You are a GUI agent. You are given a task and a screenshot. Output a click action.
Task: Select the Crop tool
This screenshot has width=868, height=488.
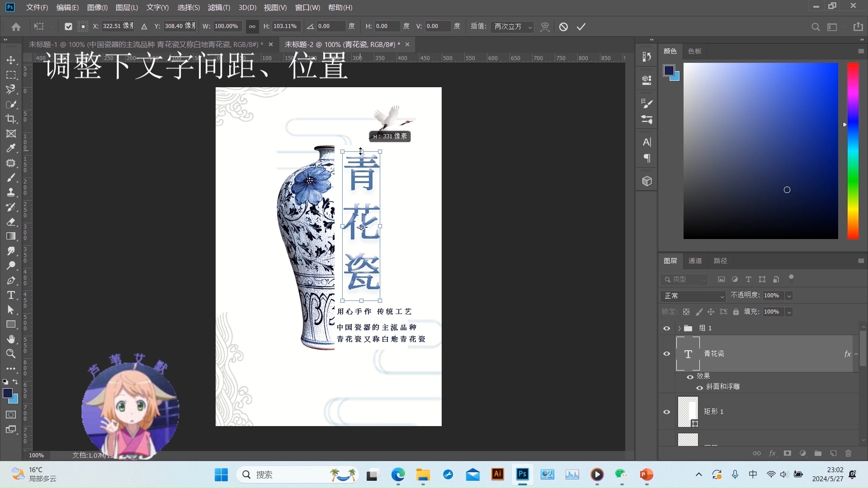pyautogui.click(x=11, y=119)
